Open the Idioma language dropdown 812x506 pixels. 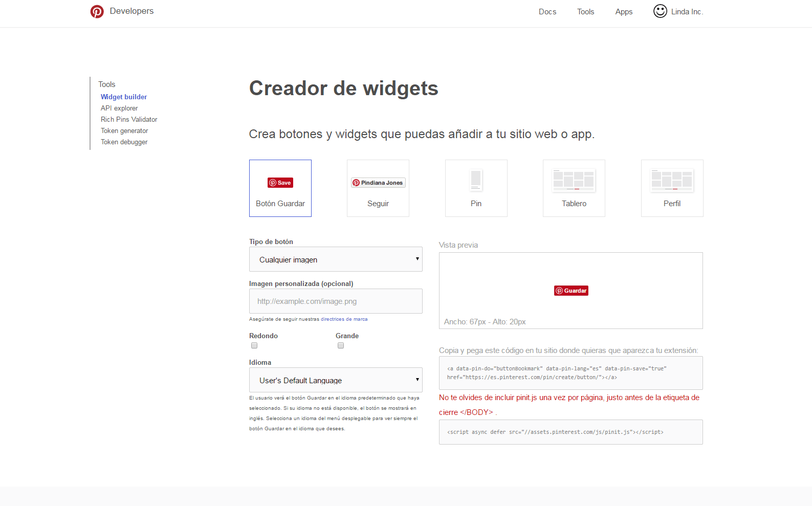[x=336, y=380]
